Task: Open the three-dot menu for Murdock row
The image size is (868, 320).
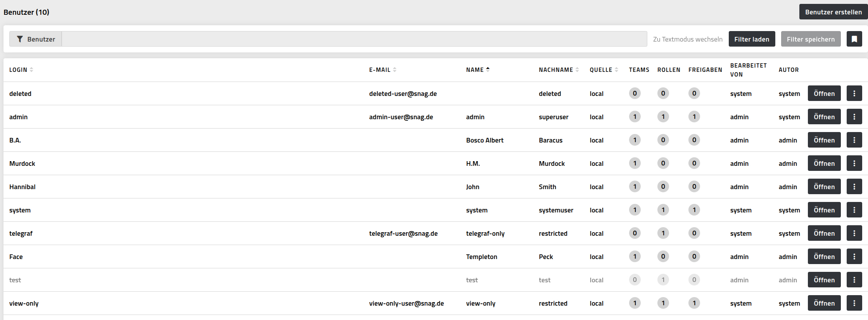Action: (x=854, y=163)
